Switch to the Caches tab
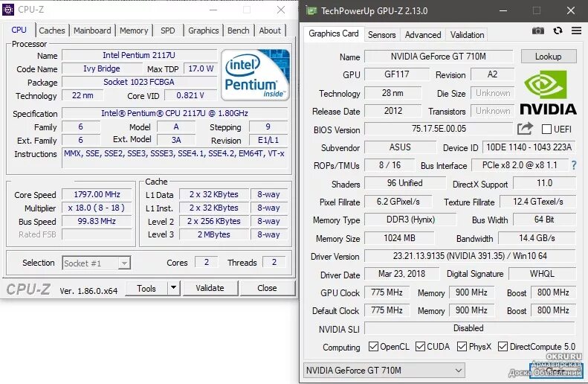Screen dimensions: 588x384 [x=52, y=31]
